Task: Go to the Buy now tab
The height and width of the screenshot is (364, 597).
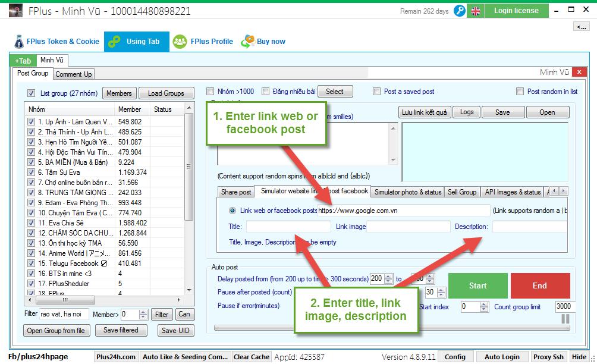Action: point(263,42)
